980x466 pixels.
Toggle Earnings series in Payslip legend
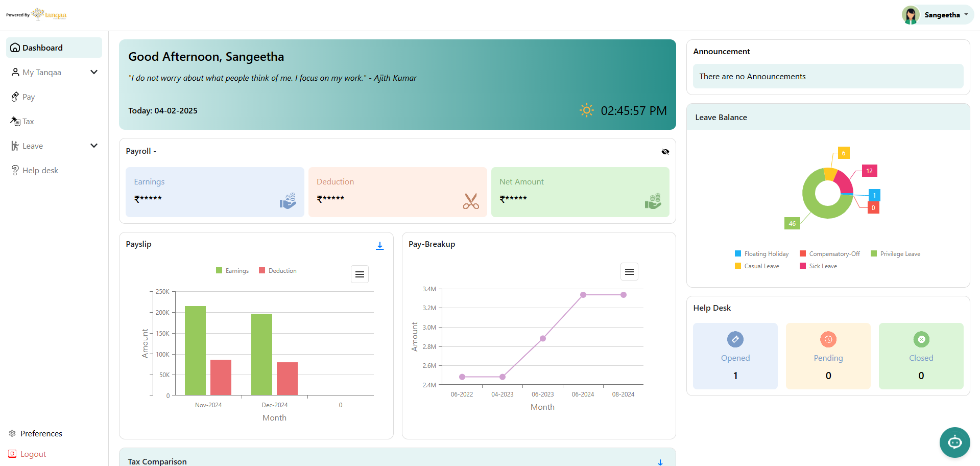point(232,271)
